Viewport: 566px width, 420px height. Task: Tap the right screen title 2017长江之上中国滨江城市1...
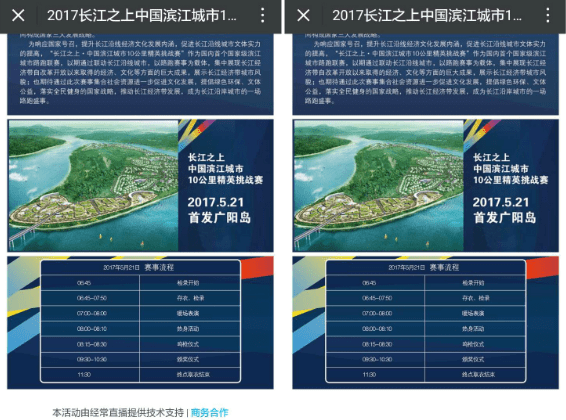click(427, 16)
